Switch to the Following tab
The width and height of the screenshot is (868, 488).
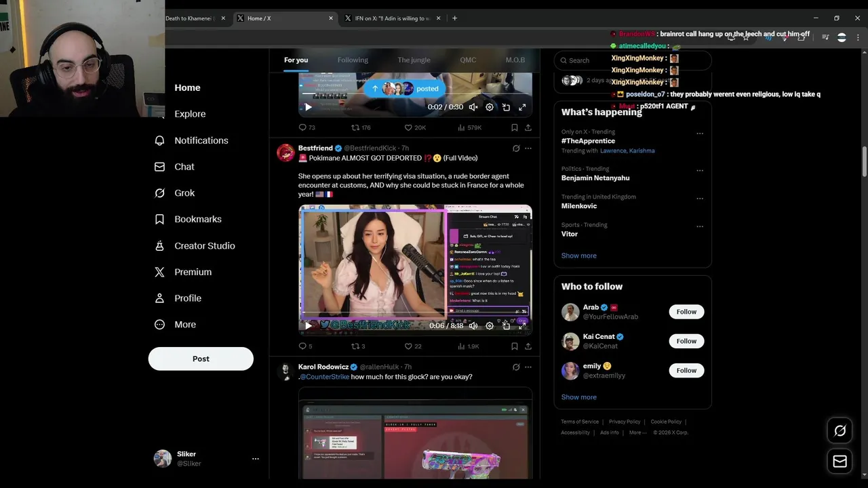353,60
